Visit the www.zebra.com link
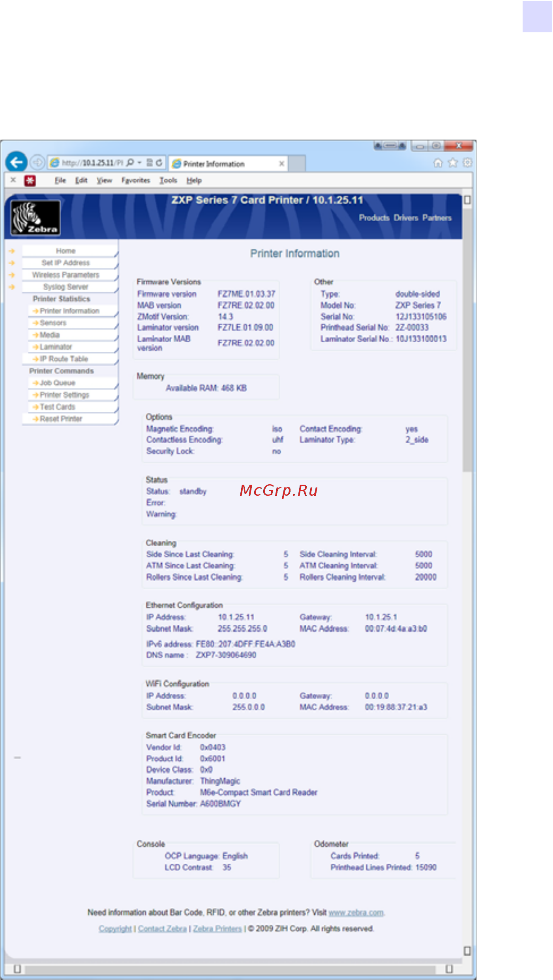 (356, 913)
